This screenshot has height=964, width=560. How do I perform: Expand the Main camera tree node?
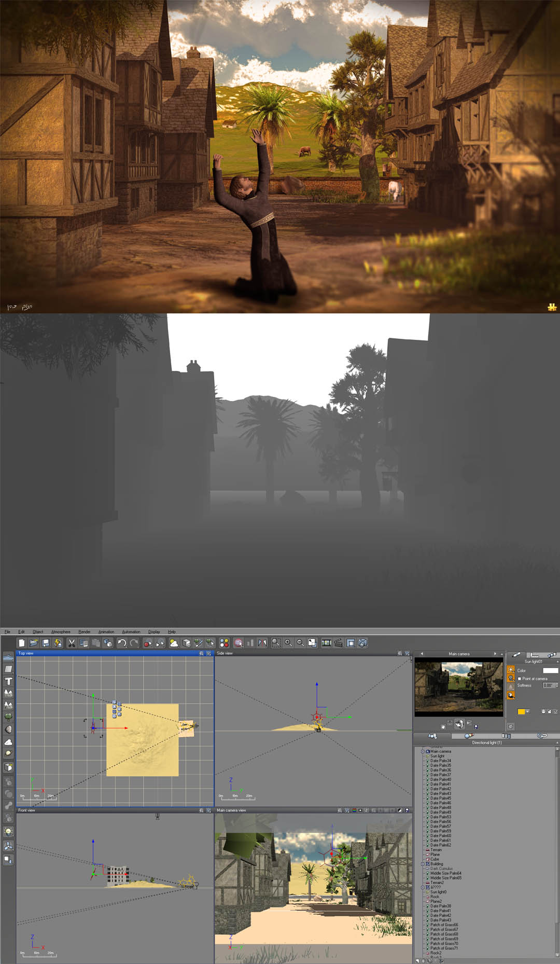pos(423,751)
